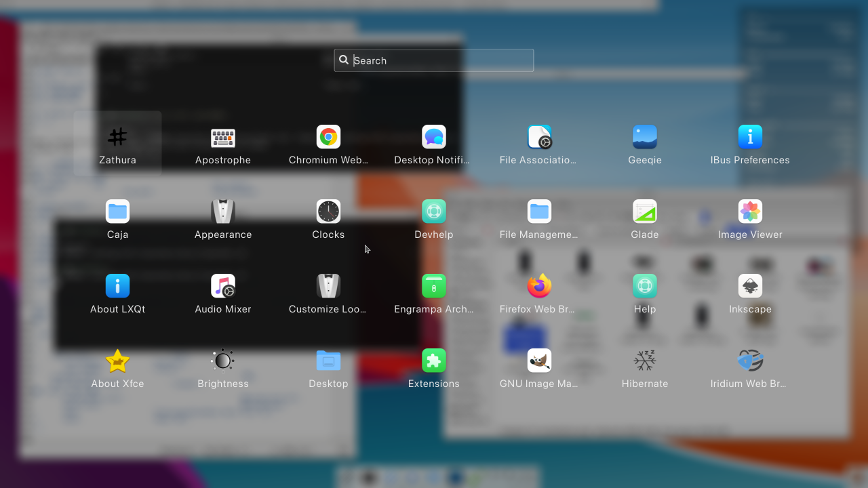868x488 pixels.
Task: Launch Geeqie image viewer icon
Action: tap(645, 137)
